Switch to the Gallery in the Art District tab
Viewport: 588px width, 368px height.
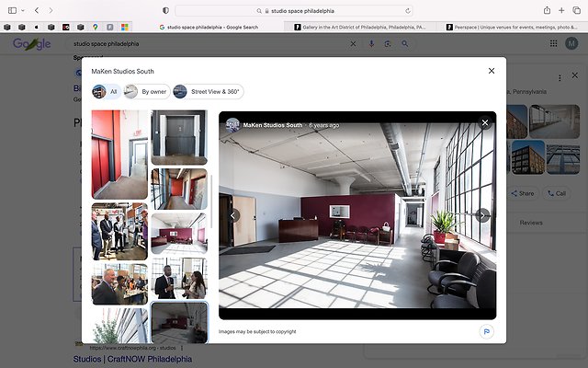click(x=360, y=28)
